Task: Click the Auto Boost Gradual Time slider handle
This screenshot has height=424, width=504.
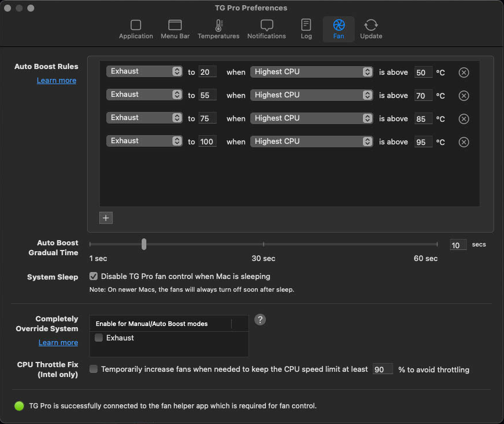Action: click(144, 244)
